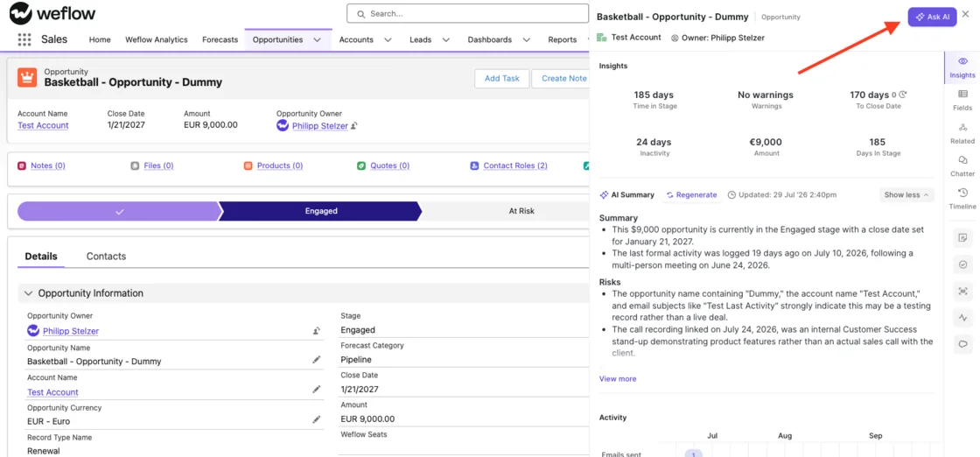Image resolution: width=980 pixels, height=457 pixels.
Task: Open the Accounts tab dropdown arrow
Action: click(388, 39)
